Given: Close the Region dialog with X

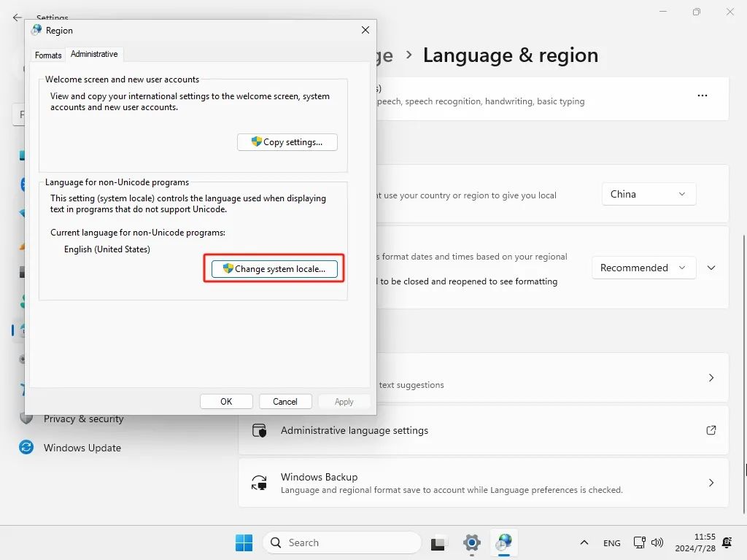Looking at the screenshot, I should point(365,30).
